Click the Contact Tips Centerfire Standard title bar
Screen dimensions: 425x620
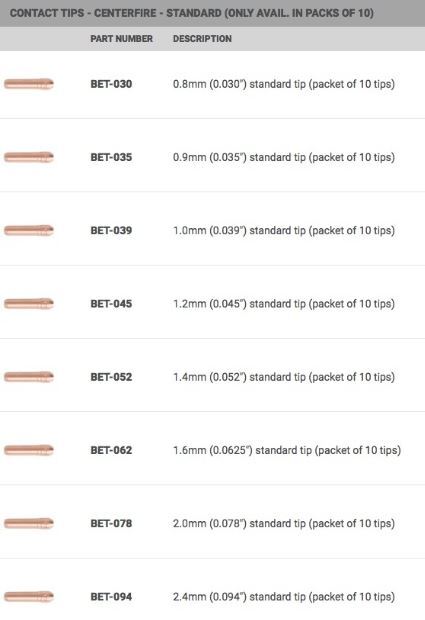point(212,13)
